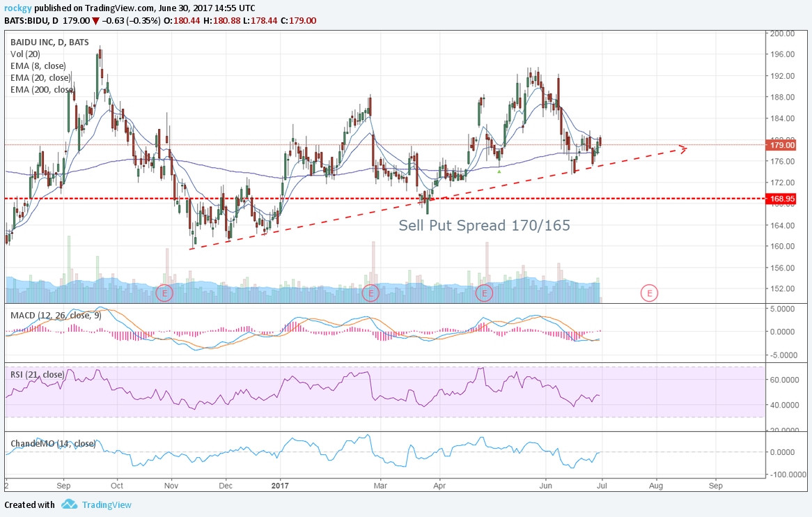Screen dimensions: 812x517
Task: Click the Vol (20) indicator label
Action: coord(25,54)
